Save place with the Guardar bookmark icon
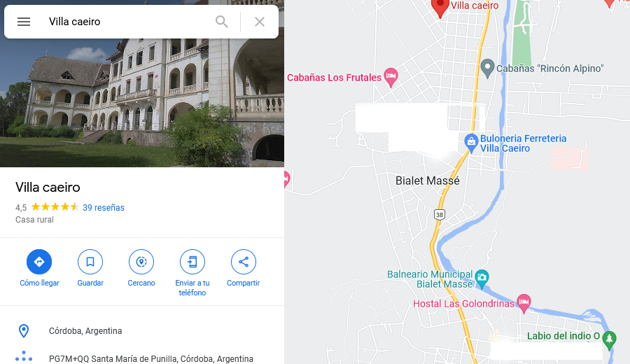 pos(90,262)
